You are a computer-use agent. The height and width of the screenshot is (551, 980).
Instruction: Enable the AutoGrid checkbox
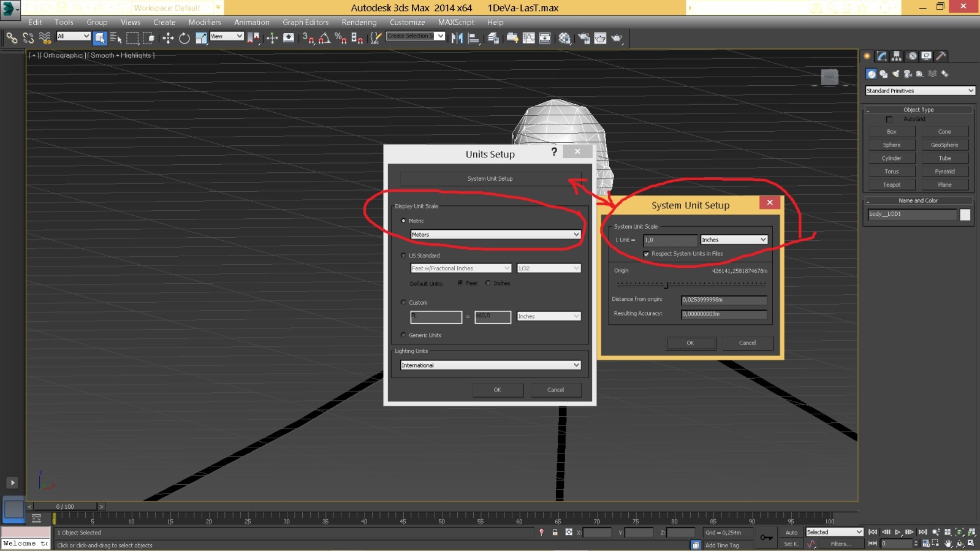click(889, 120)
